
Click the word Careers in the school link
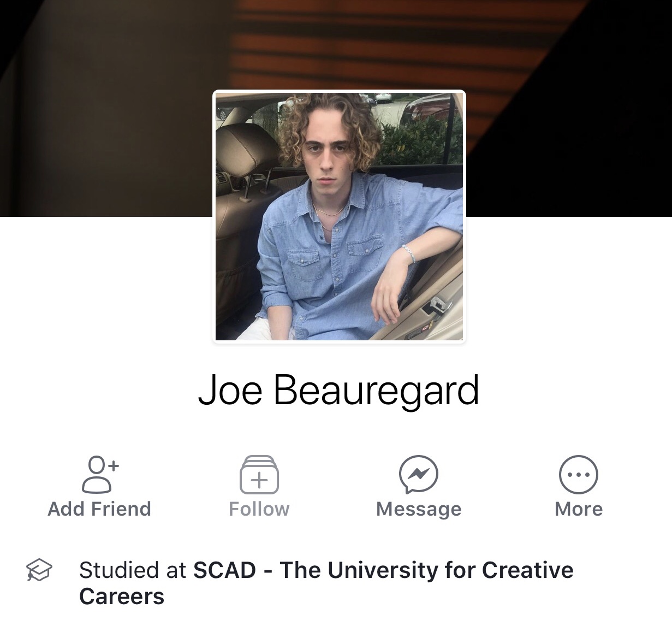click(122, 597)
